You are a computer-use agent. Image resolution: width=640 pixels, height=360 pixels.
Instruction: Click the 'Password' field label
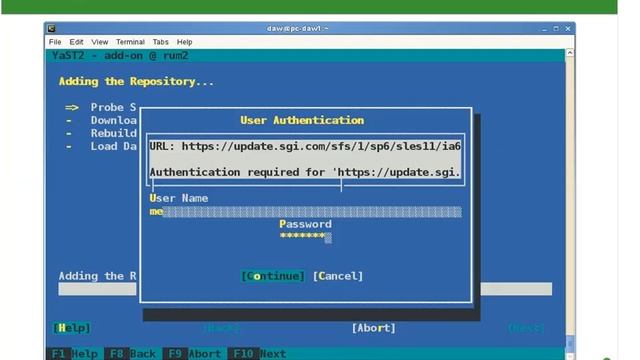[x=305, y=224]
